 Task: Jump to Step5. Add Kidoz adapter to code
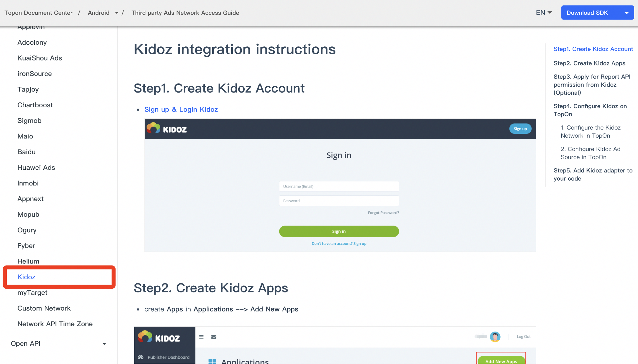[593, 174]
